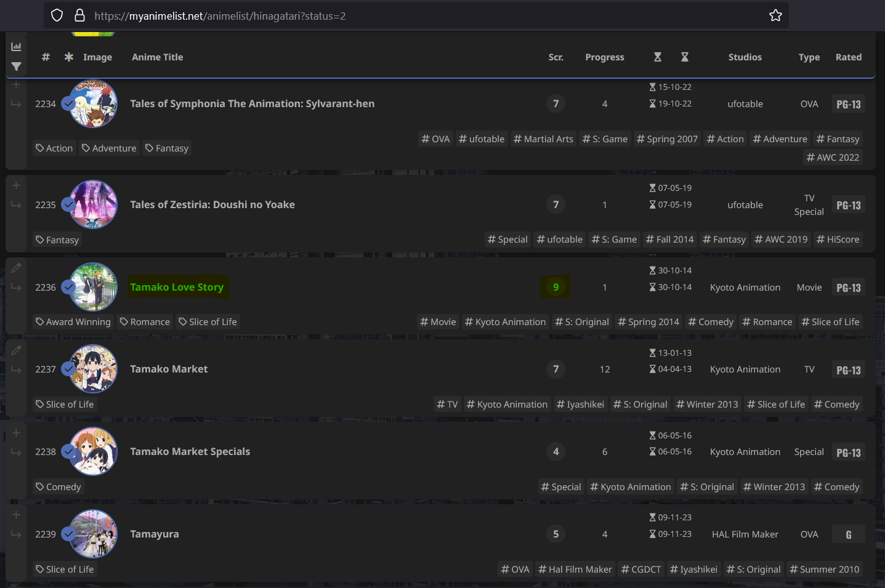885x588 pixels.
Task: Click the Tales of Symphonia cover thumbnail
Action: (x=94, y=103)
